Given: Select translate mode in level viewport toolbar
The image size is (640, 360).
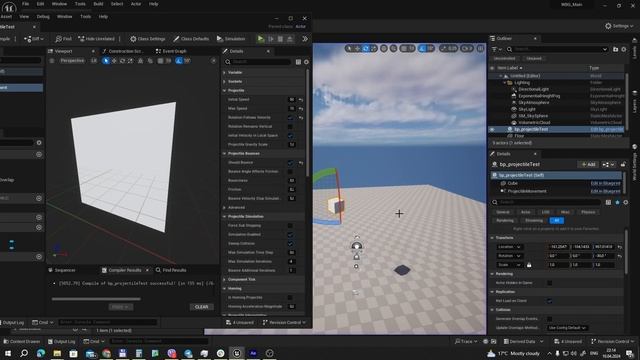Looking at the screenshot, I should click(x=357, y=49).
